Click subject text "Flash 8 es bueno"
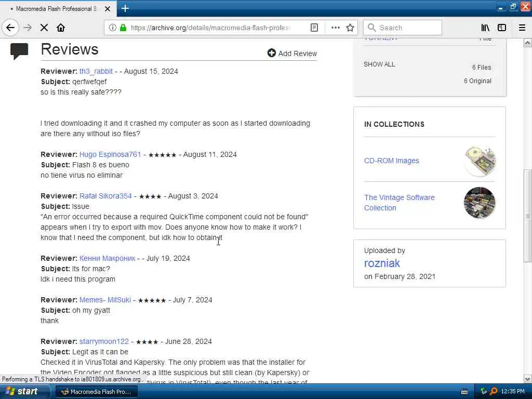 pyautogui.click(x=101, y=165)
